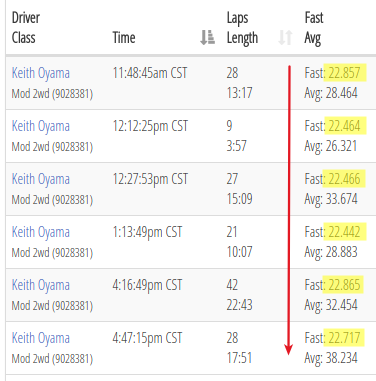Screen dimensions: 376x381
Task: Select highlighted fast lap 22.464
Action: click(345, 126)
